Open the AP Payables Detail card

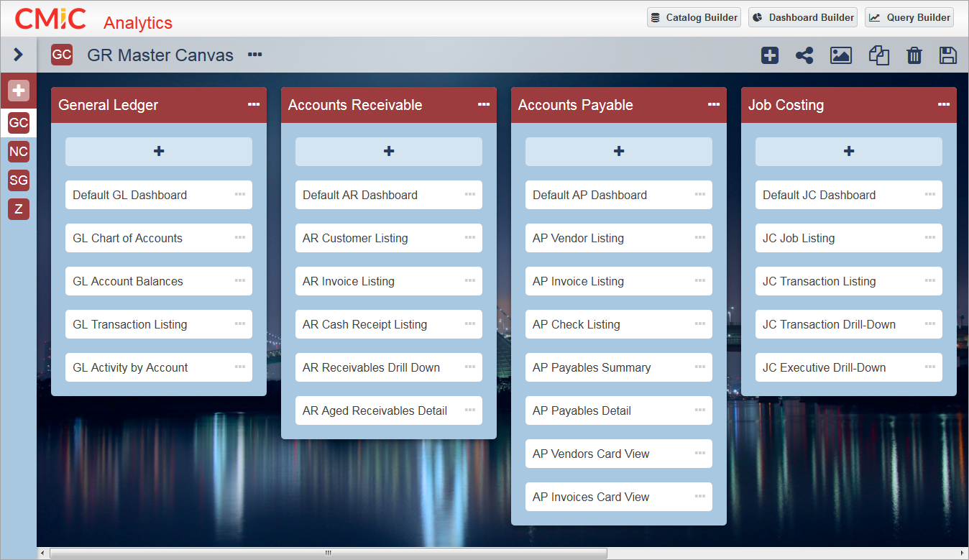click(x=619, y=410)
